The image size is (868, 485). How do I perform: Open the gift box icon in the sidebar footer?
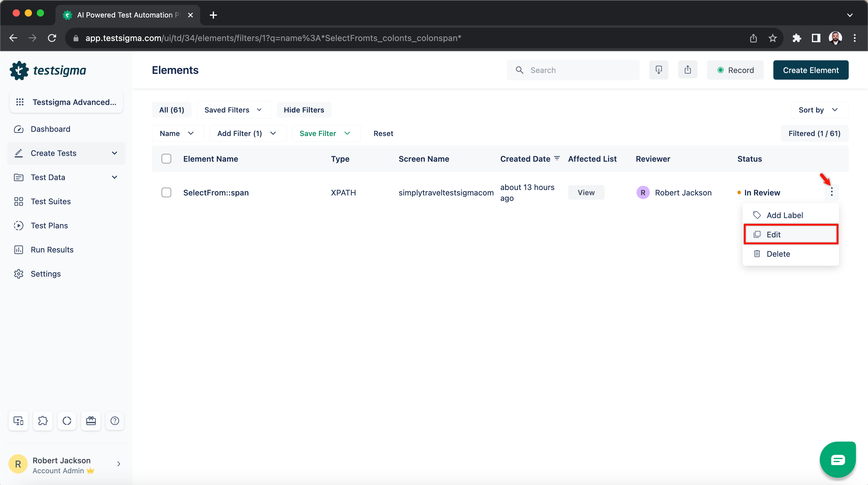pos(91,420)
